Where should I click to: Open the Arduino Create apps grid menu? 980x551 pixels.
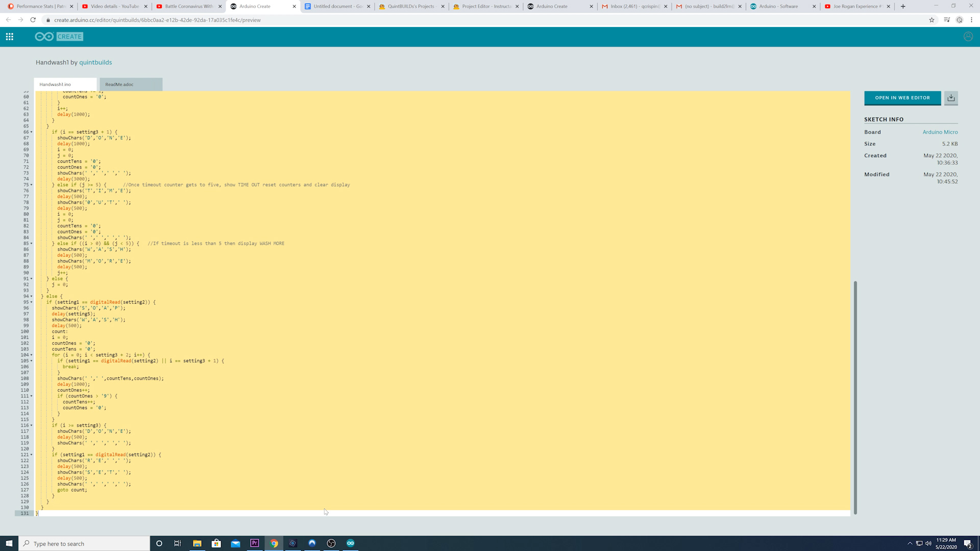(x=9, y=36)
